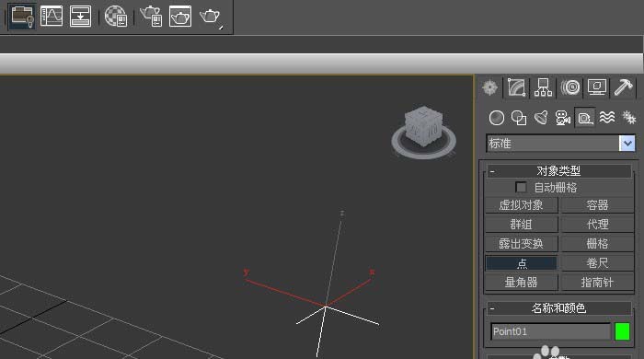Select the Cameras category icon

[x=563, y=118]
